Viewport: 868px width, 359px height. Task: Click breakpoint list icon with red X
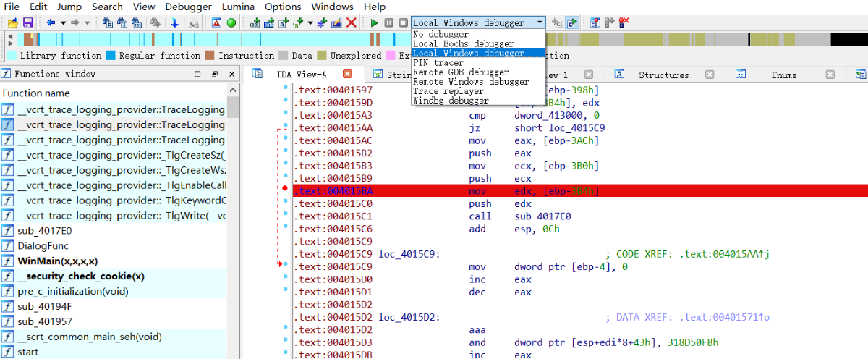624,22
